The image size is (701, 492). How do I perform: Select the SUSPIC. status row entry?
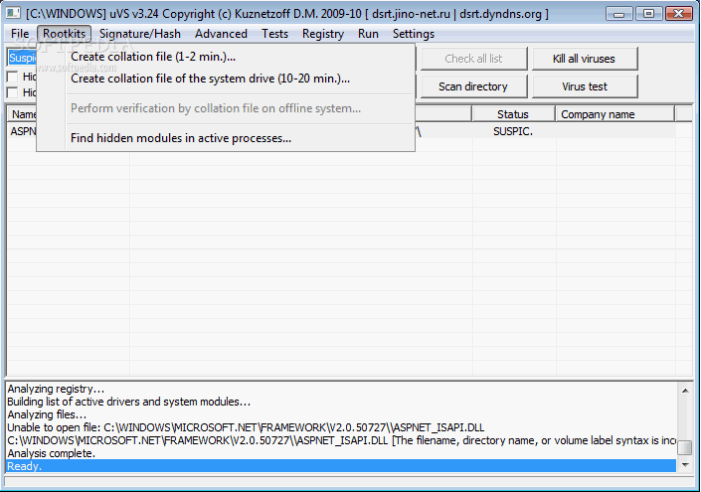513,131
